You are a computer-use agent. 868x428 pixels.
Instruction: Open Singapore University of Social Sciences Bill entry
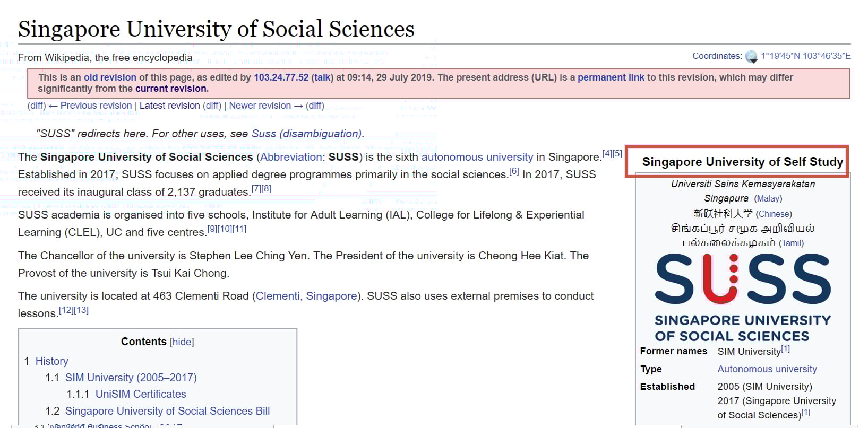click(167, 411)
